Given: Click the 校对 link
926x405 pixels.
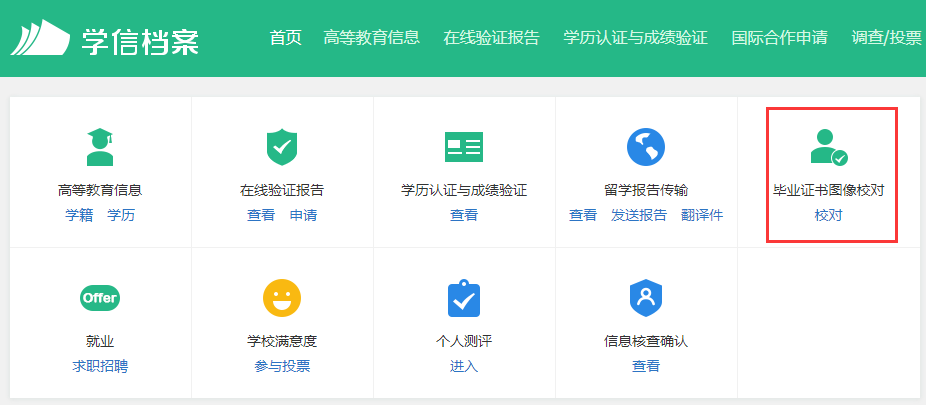Looking at the screenshot, I should click(x=828, y=215).
